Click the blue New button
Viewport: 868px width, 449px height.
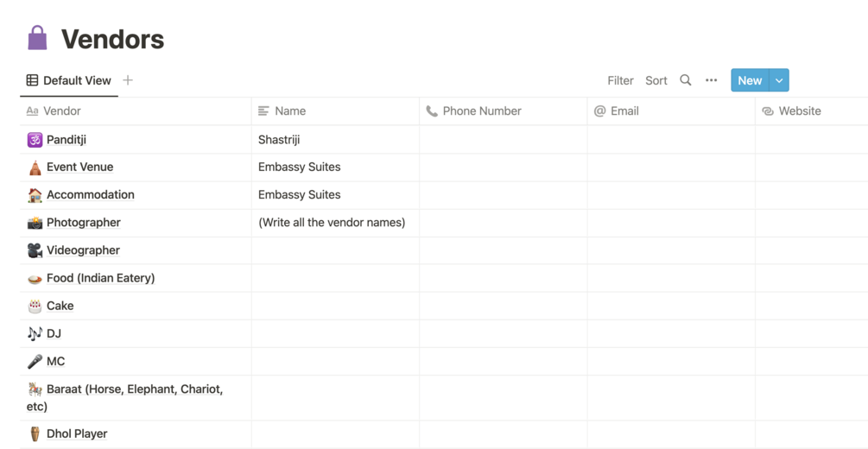pyautogui.click(x=749, y=80)
